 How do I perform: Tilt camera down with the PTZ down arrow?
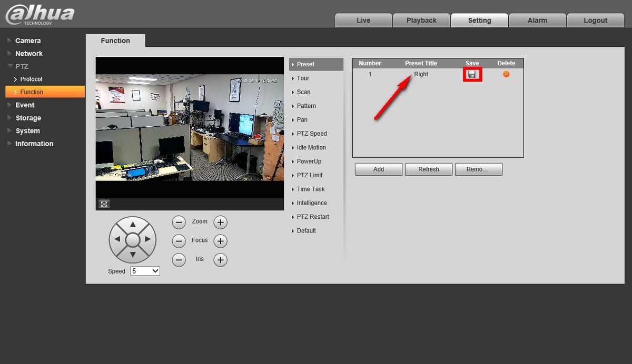[133, 255]
